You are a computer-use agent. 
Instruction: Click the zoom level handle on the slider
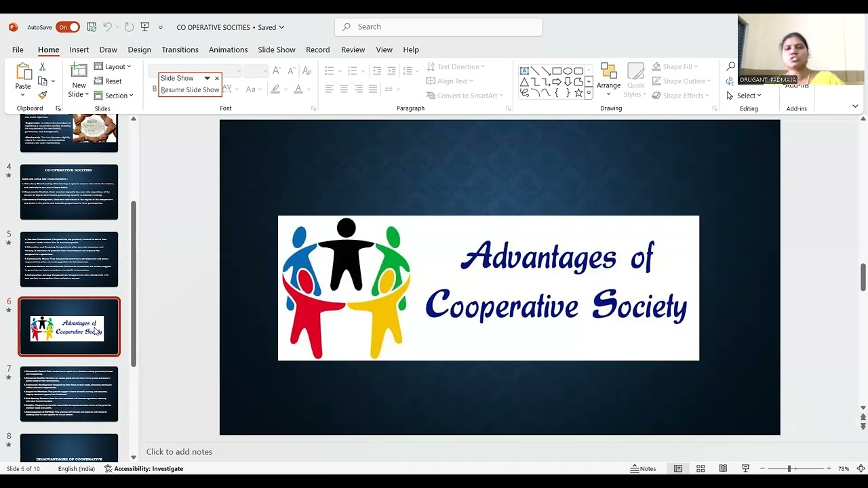789,468
